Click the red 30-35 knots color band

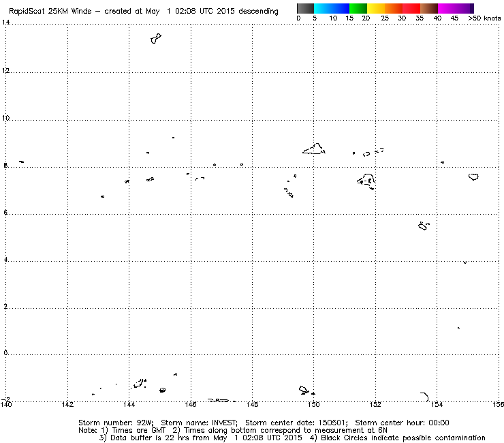click(411, 8)
